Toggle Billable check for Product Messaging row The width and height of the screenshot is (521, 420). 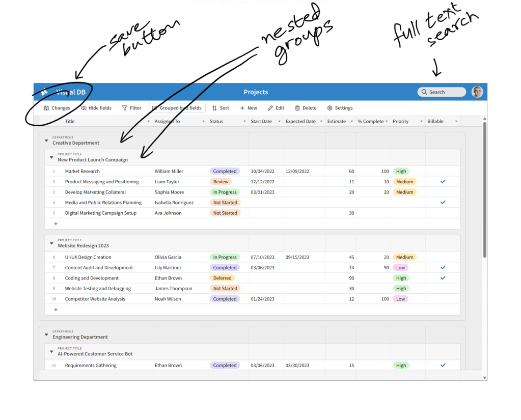tap(443, 181)
